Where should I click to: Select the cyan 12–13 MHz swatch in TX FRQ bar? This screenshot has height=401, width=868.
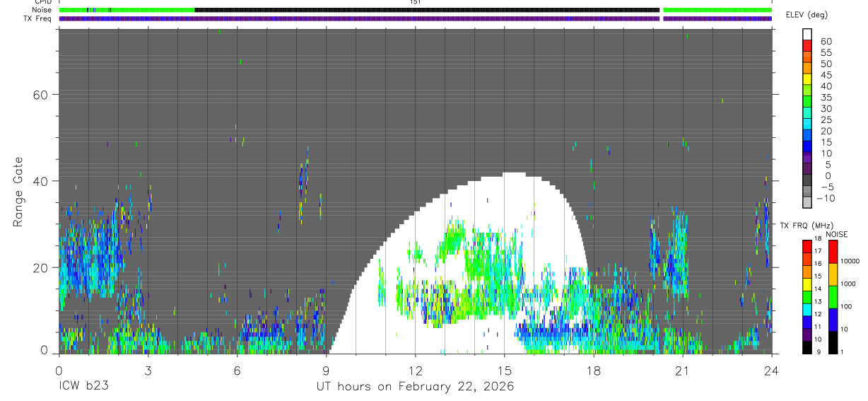[807, 310]
